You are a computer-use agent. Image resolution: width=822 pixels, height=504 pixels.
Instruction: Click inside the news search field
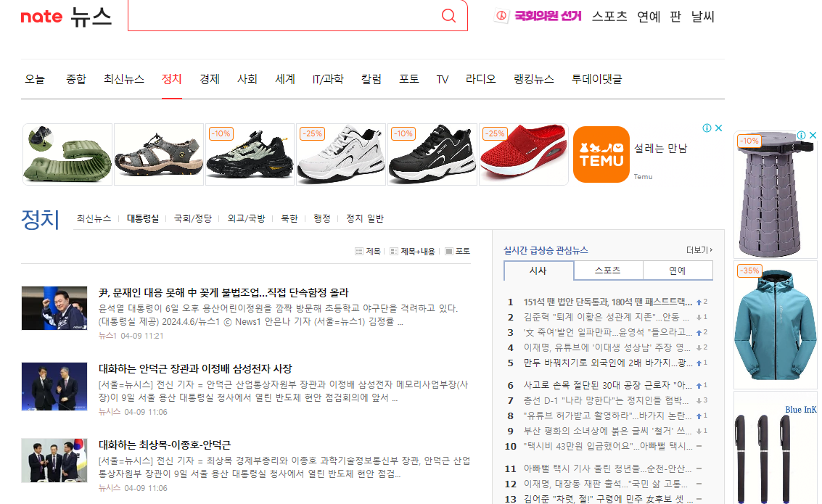pos(283,16)
